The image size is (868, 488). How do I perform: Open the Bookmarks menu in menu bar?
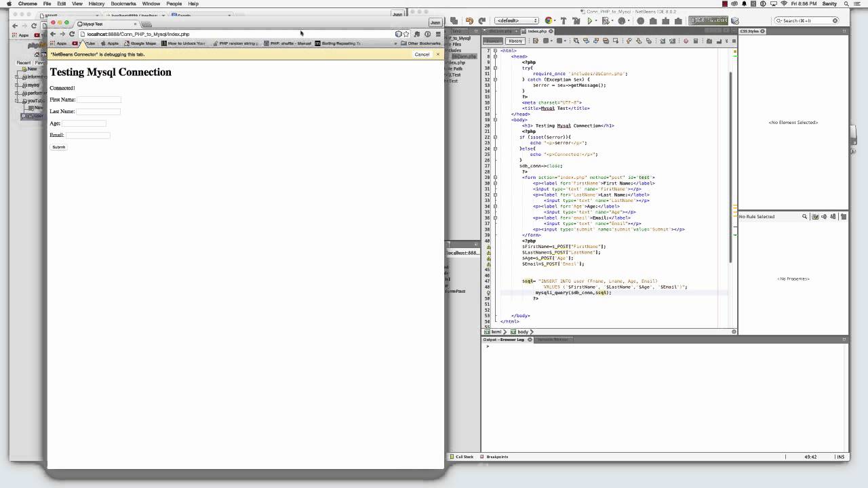123,3
